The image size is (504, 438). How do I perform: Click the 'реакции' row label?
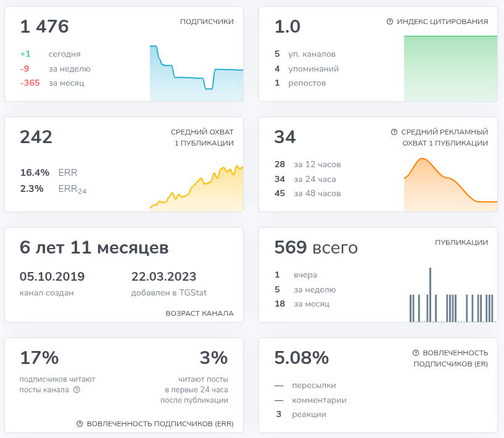[309, 415]
